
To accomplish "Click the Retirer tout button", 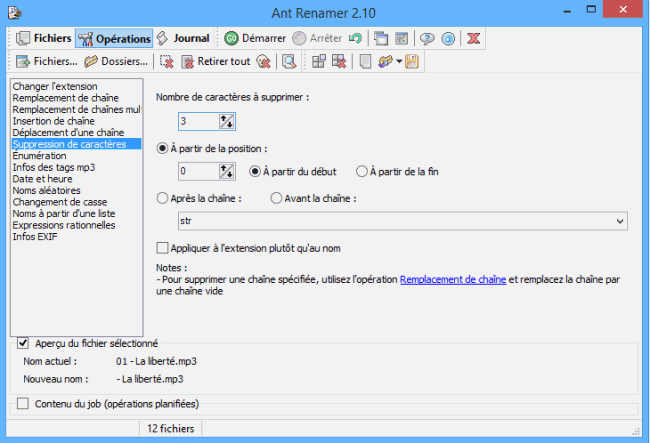I will 216,62.
